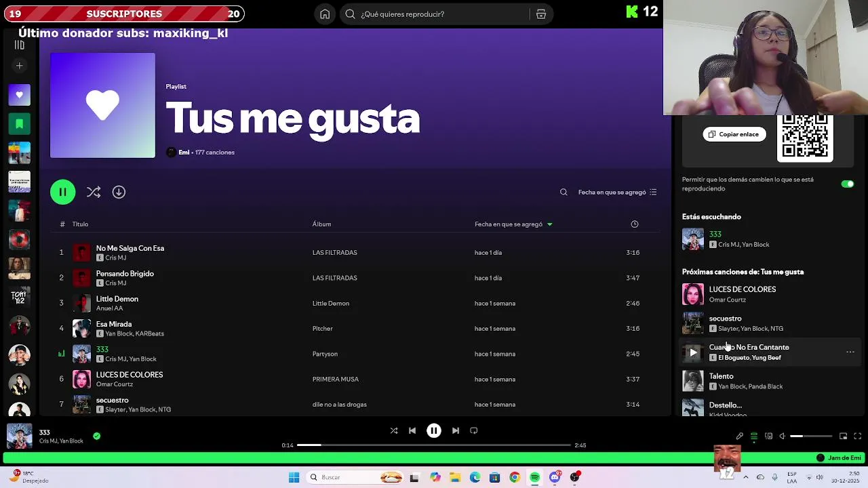Open more options for Cuando No Era Cantante

pos(850,352)
